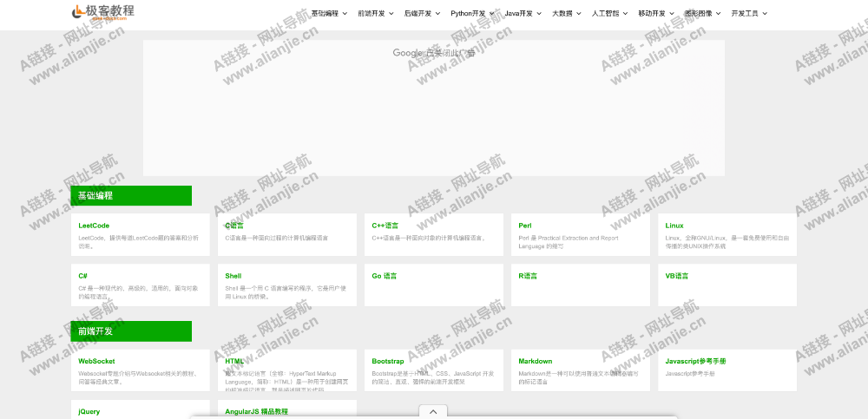
Task: Expand the 基础编程 dropdown menu
Action: pos(329,14)
